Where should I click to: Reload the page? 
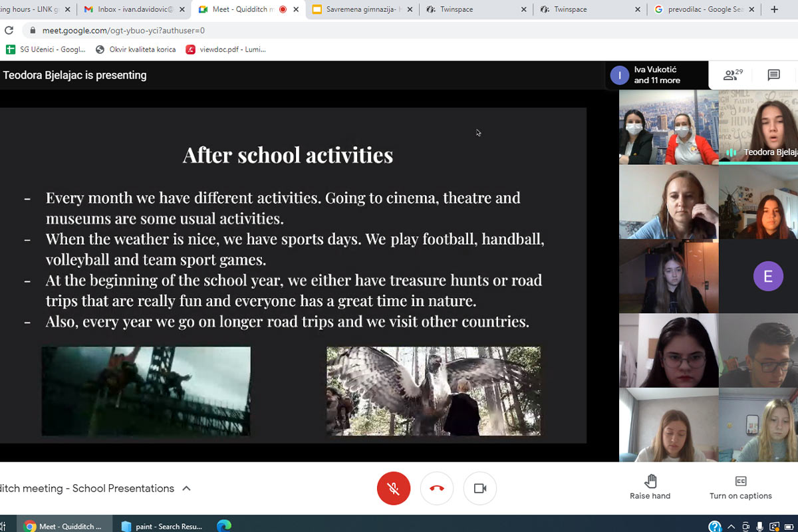click(x=9, y=31)
